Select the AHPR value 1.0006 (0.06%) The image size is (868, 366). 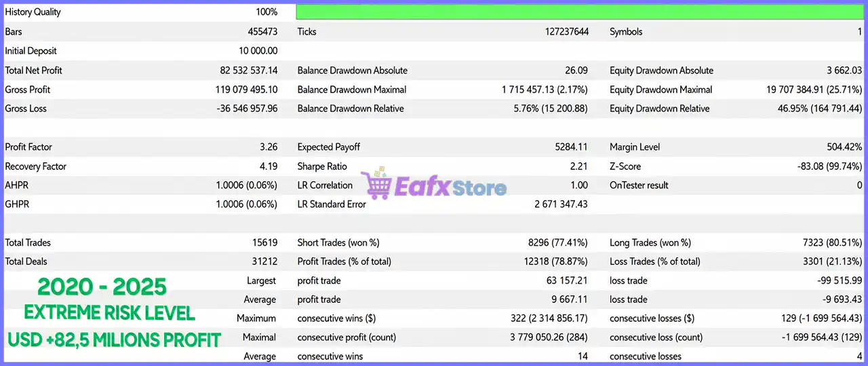click(247, 185)
